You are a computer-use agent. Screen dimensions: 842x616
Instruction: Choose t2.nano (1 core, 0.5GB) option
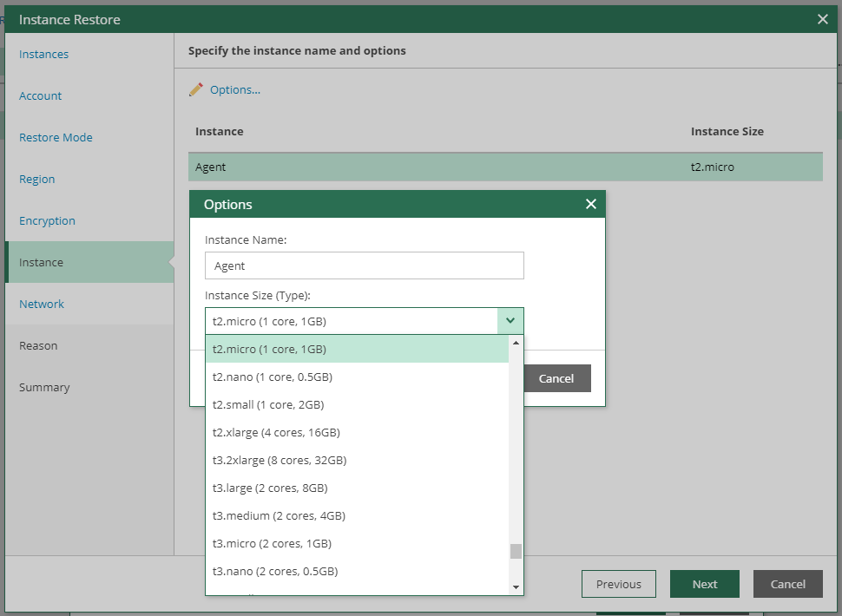357,377
